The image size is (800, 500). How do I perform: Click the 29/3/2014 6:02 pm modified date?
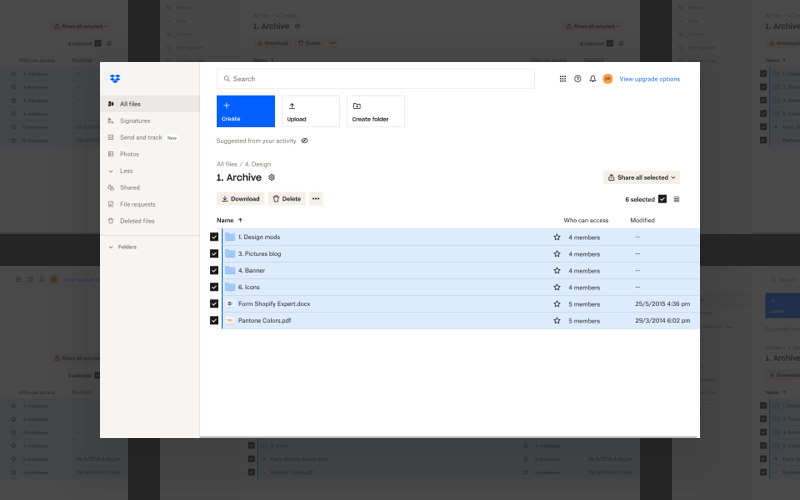click(662, 321)
